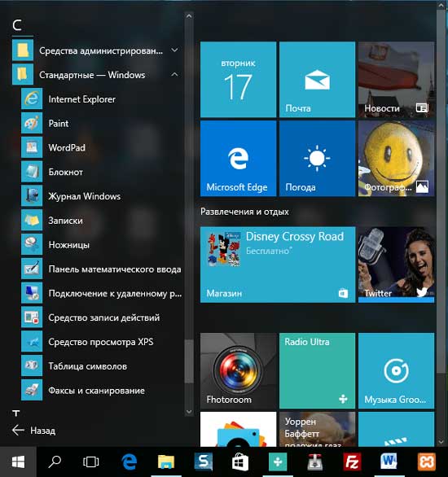Open the Radio Ultra tile
The height and width of the screenshot is (477, 448).
point(317,370)
